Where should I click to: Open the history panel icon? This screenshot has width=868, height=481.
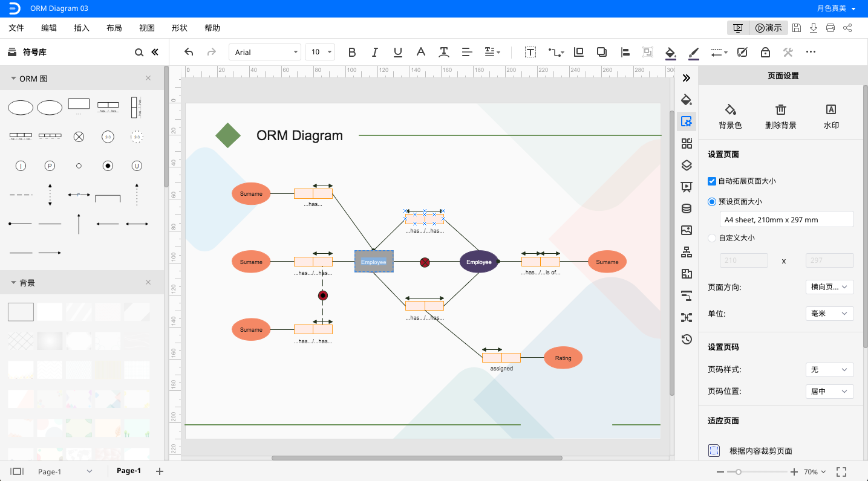(686, 339)
